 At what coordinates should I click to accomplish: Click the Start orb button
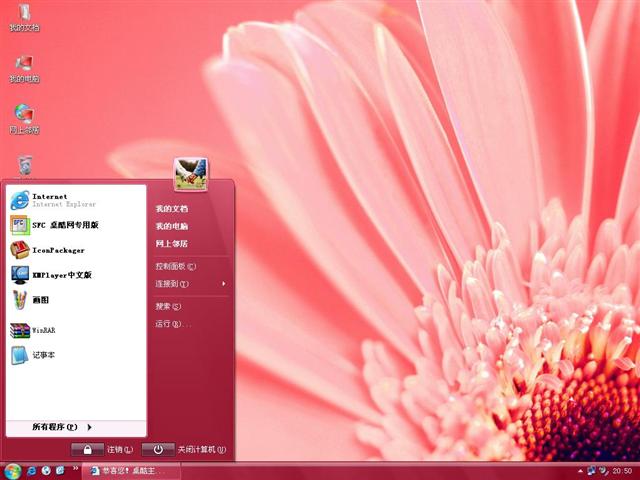[13, 471]
